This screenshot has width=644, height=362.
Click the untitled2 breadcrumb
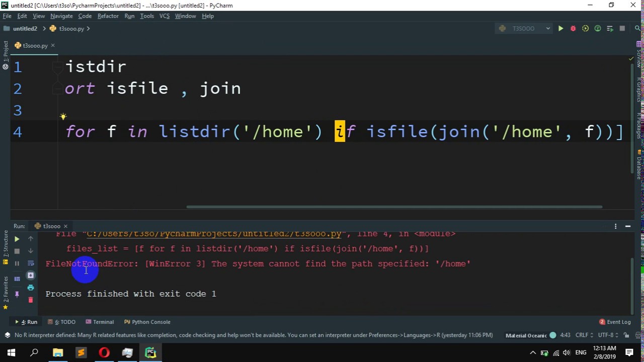tap(20, 29)
